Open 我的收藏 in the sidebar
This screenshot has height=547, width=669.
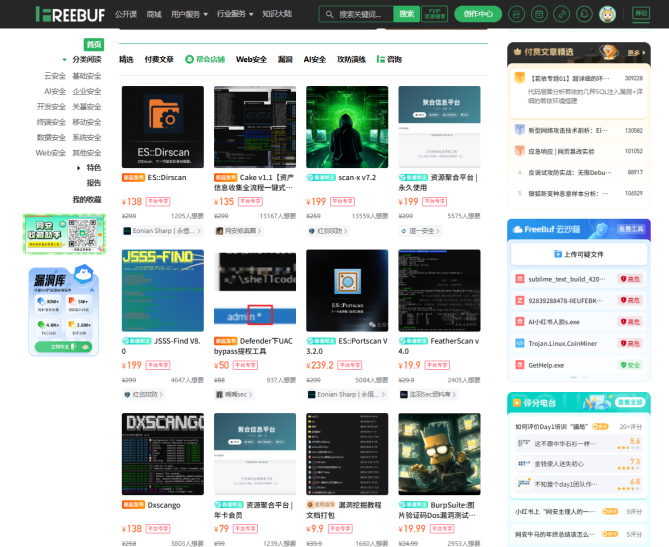(x=87, y=199)
